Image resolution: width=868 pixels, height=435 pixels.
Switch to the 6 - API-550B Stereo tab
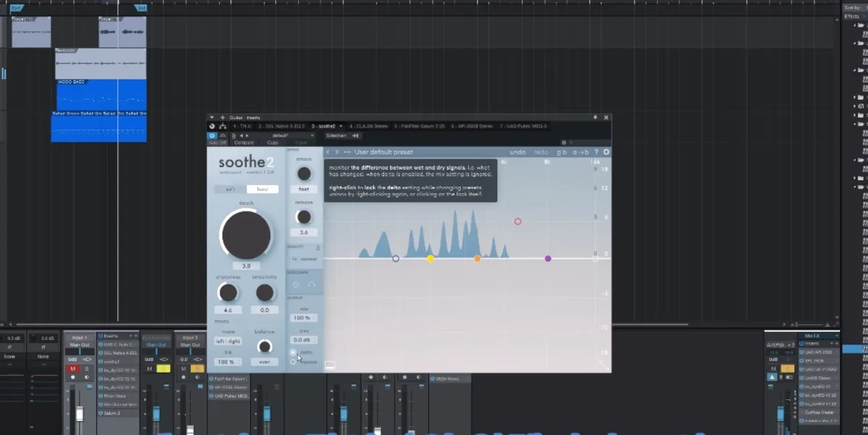(x=472, y=126)
